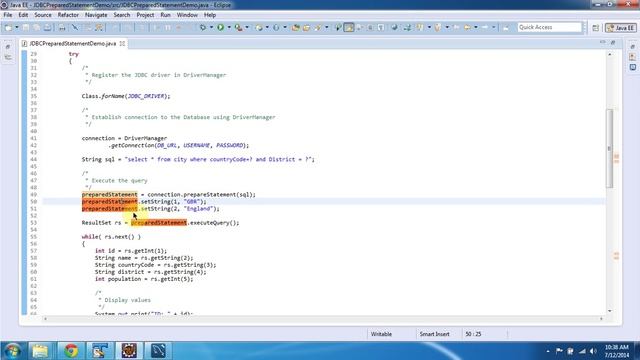Open the New file dropdown arrow

point(17,27)
